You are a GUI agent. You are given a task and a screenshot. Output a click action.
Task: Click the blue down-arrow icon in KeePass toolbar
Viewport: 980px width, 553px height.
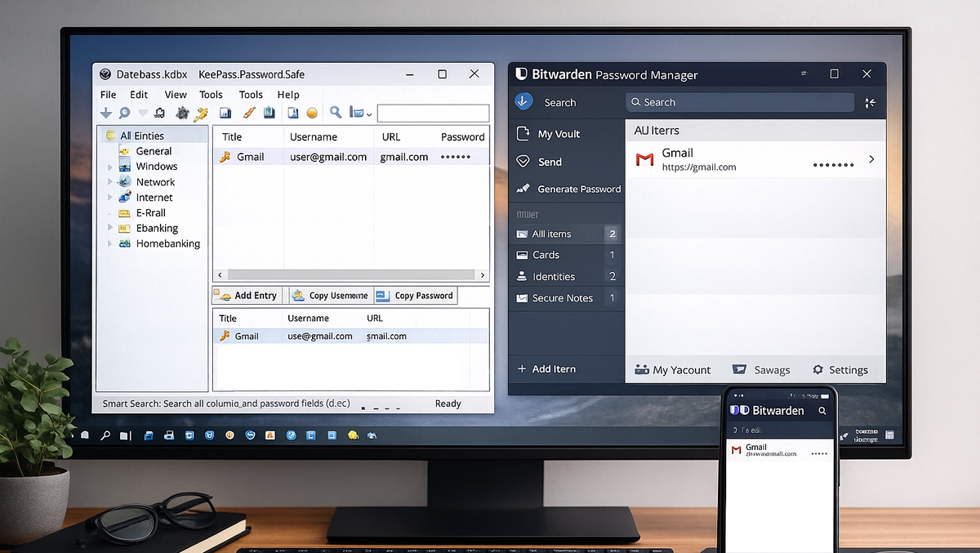point(106,114)
